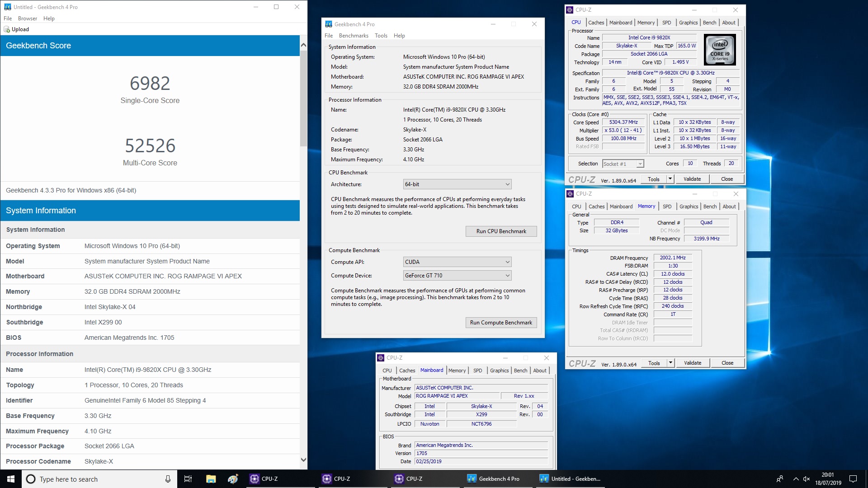The image size is (868, 488).
Task: Click Run CPU Benchmark button
Action: [501, 231]
